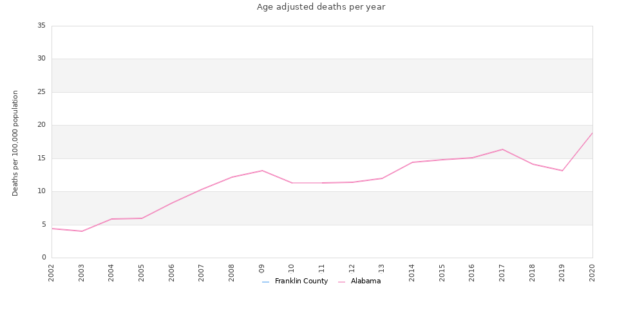
Task: Toggle the Alabama legend entry
Action: coord(359,281)
